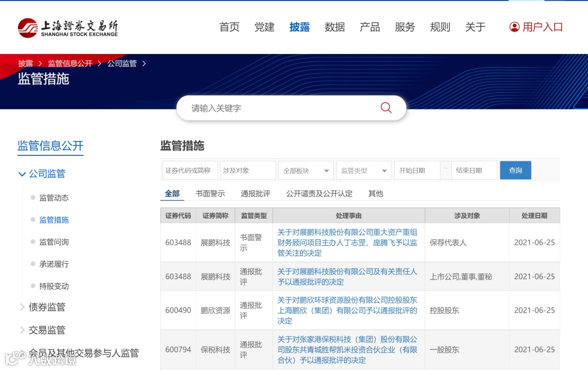Screen dimensions: 588x370
Task: Click the 处理事由 column header
Action: [349, 216]
